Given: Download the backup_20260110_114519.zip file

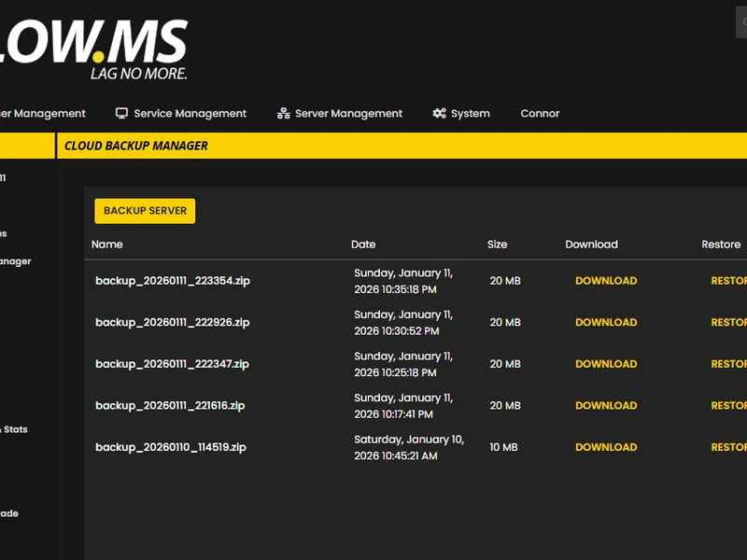Looking at the screenshot, I should (606, 447).
